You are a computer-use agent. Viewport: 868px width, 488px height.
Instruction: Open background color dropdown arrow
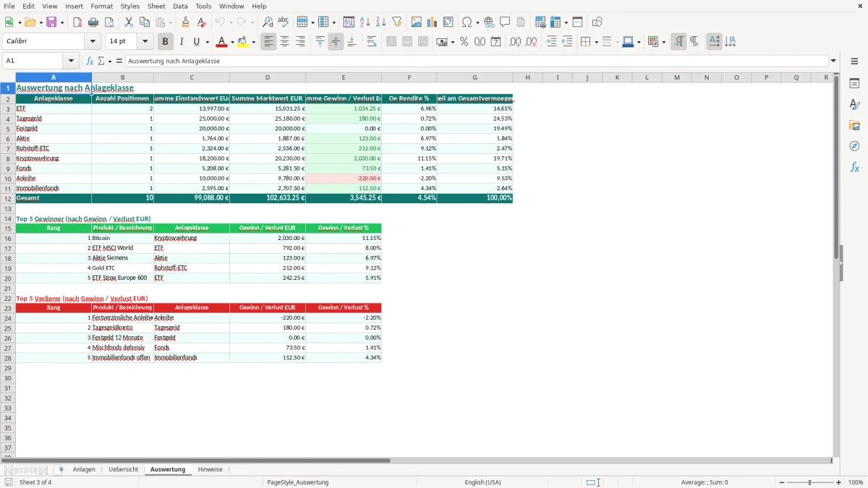(x=253, y=42)
